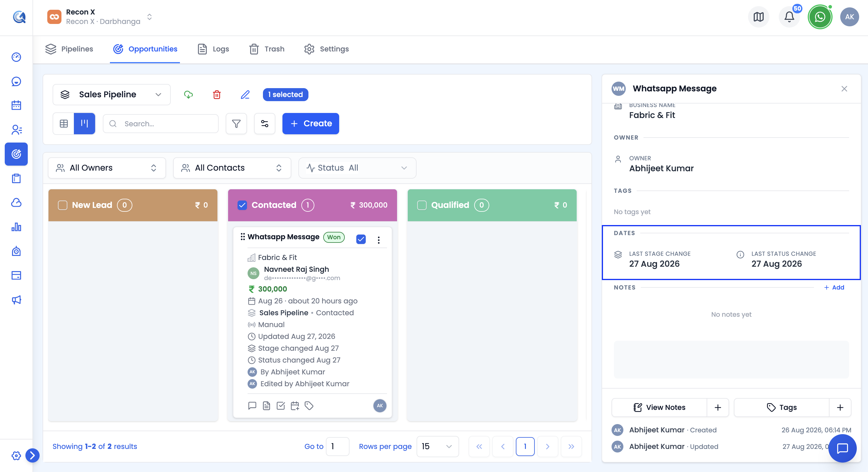This screenshot has width=868, height=472.
Task: Uncheck the Whatsapp Message card checkbox
Action: (x=361, y=239)
